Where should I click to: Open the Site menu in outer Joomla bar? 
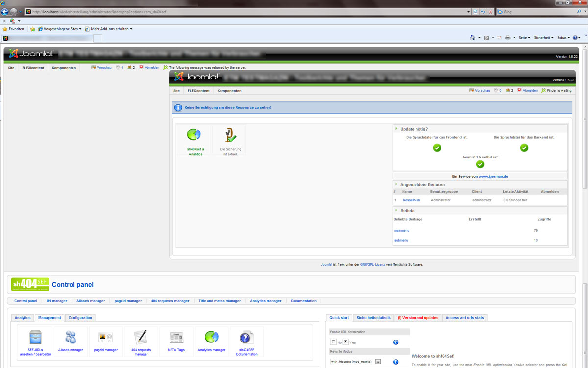coord(11,68)
